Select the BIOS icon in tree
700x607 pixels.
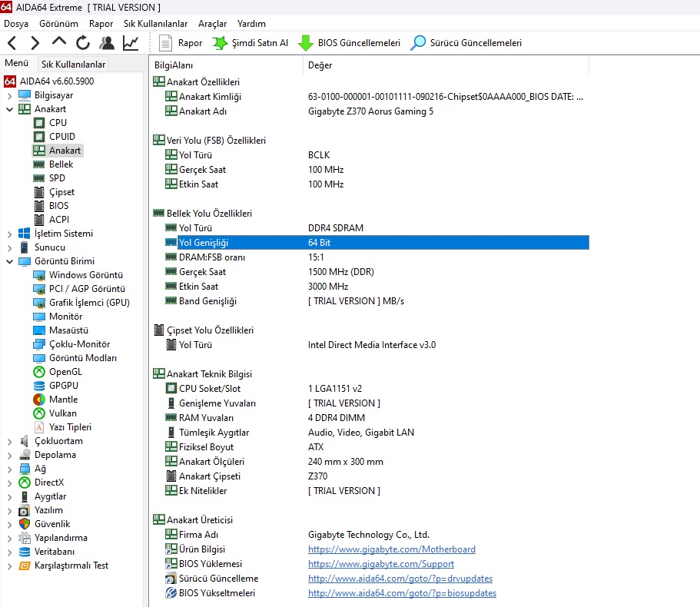tap(39, 206)
